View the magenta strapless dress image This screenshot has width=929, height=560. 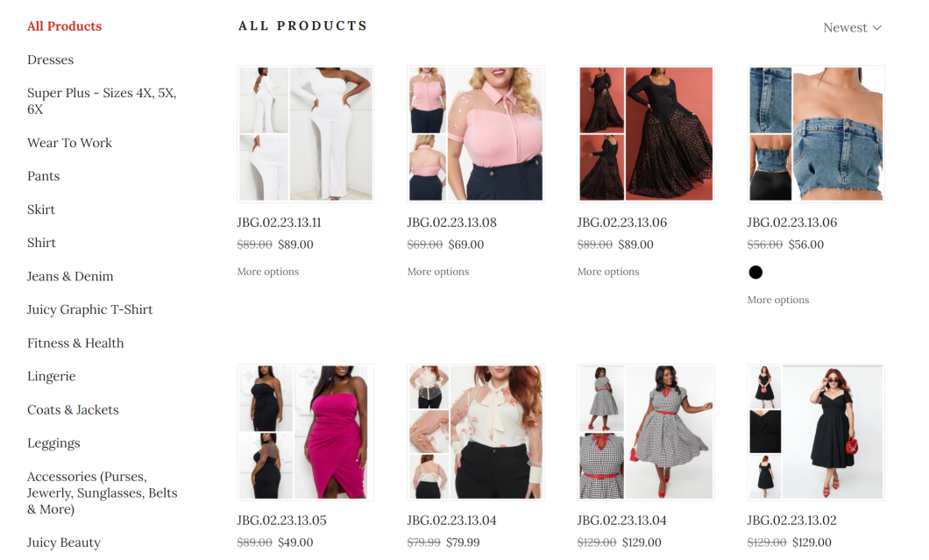pos(306,432)
